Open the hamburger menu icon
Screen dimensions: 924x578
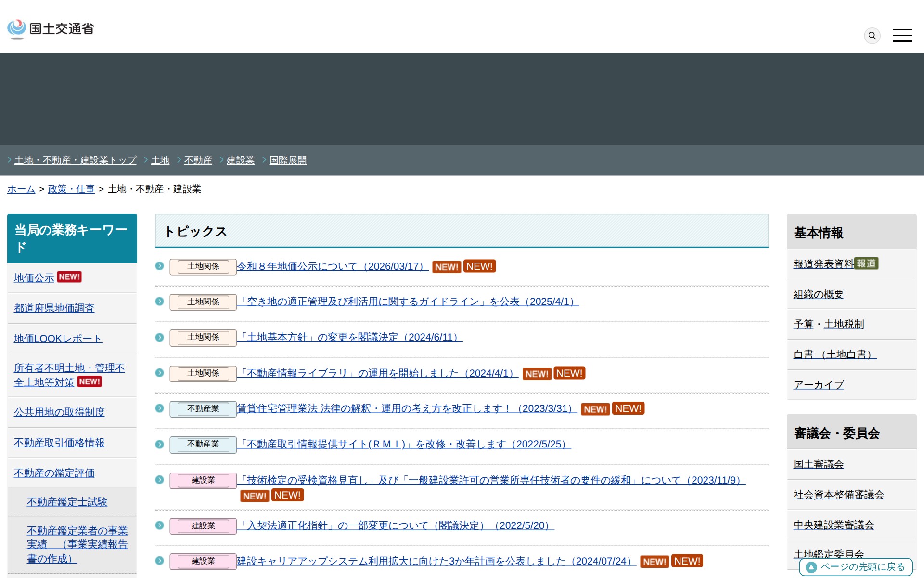tap(902, 35)
